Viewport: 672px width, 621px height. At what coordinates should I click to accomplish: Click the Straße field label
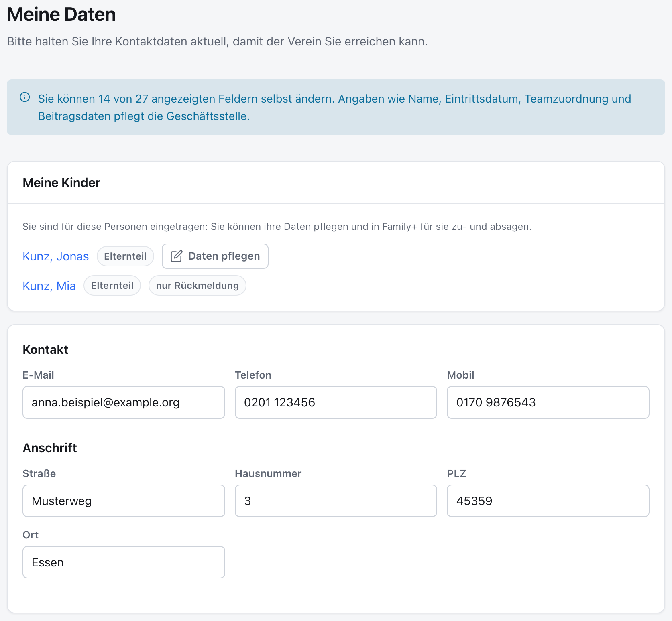[x=39, y=474]
